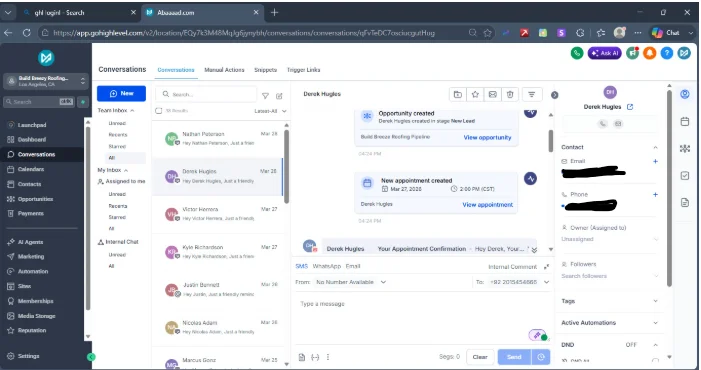Click the New conversation button
Viewport: 701px width, 370px height.
pyautogui.click(x=121, y=93)
